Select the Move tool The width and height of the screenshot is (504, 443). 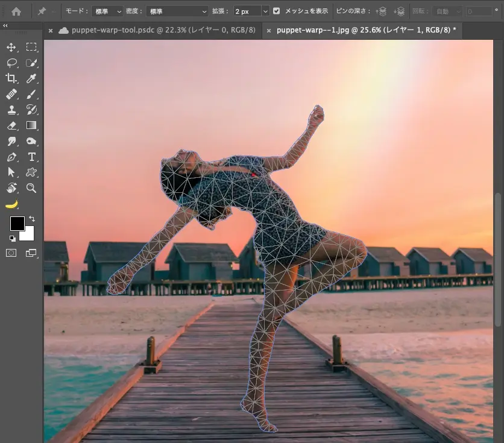tap(11, 47)
